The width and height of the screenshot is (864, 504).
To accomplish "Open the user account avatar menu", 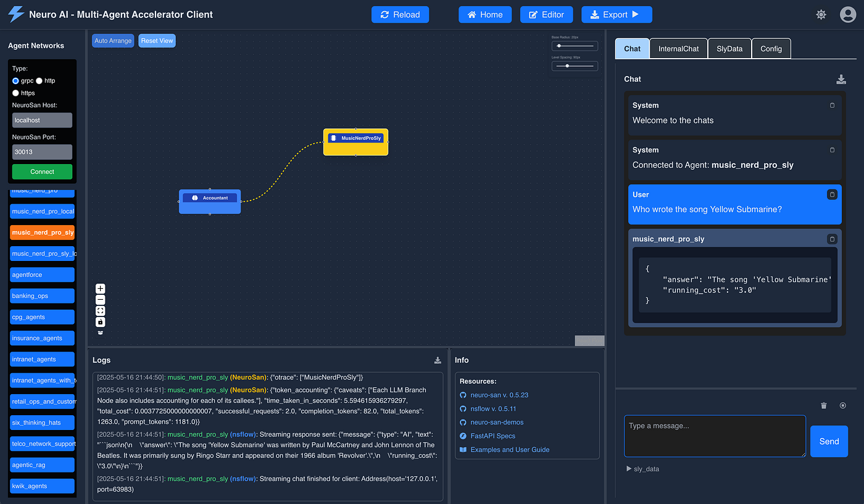I will pos(848,15).
